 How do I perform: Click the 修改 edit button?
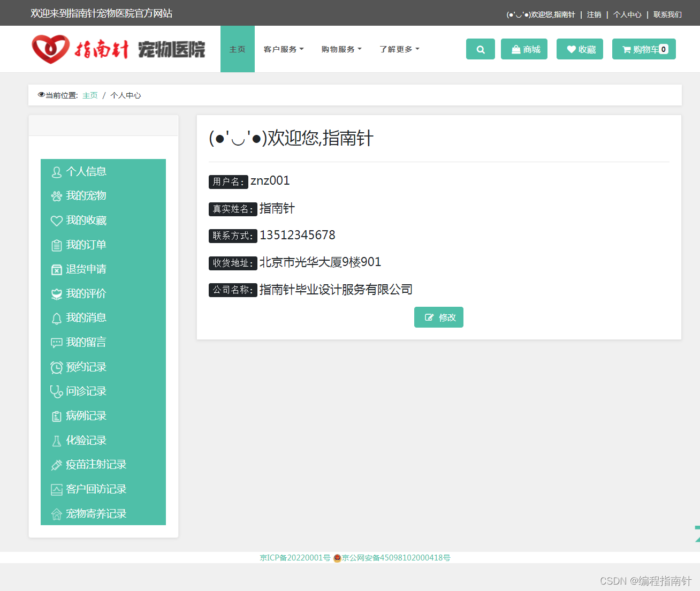[x=439, y=317]
